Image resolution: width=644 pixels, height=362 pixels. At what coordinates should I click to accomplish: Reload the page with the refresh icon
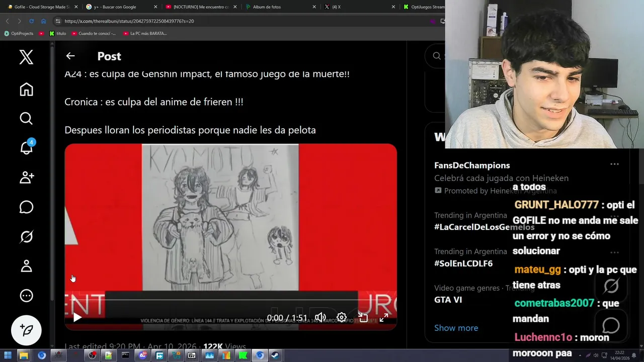(31, 21)
